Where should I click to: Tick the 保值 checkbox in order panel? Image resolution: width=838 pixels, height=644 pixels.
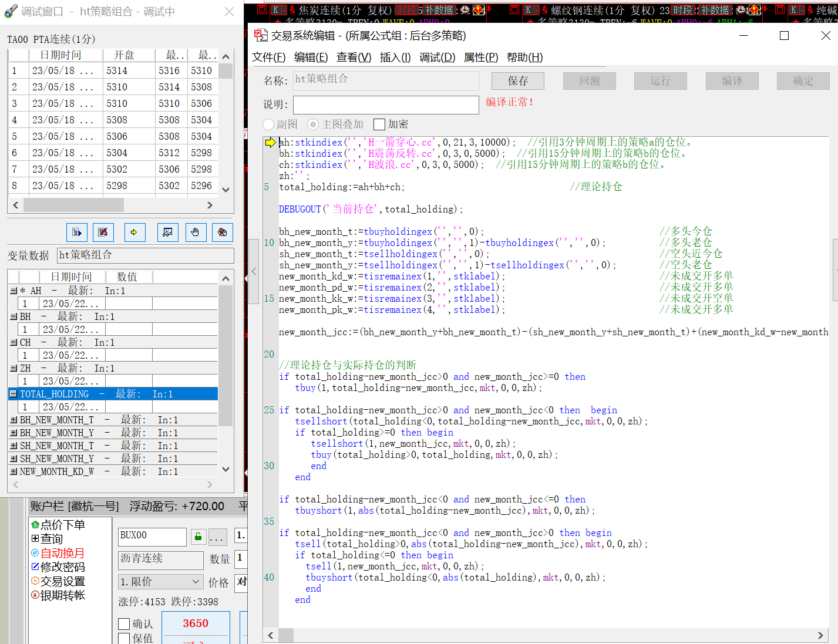pos(124,638)
